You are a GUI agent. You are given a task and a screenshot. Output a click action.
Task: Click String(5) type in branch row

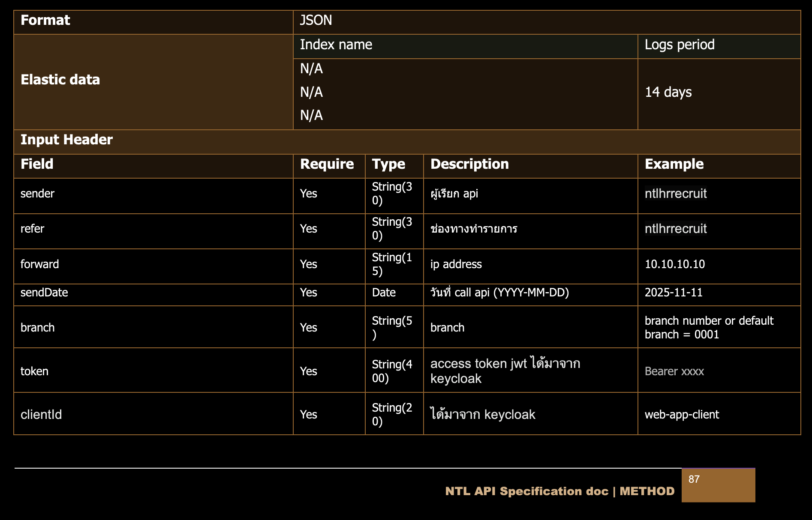(x=392, y=327)
